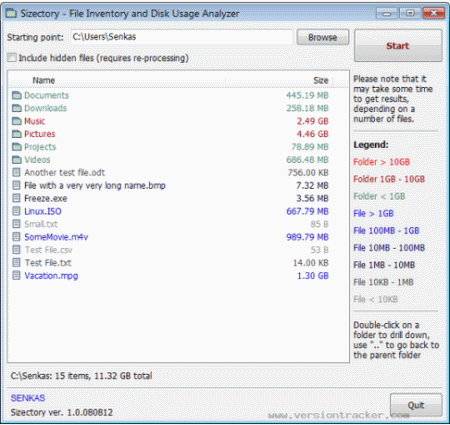Click the Pictures folder icon
The height and width of the screenshot is (425, 450).
[x=17, y=134]
